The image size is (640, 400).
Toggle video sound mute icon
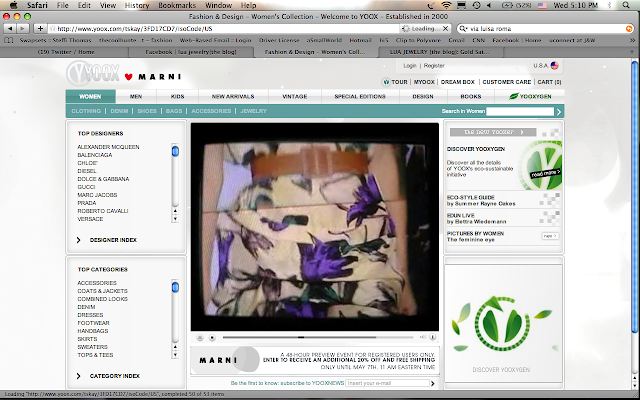tap(422, 337)
